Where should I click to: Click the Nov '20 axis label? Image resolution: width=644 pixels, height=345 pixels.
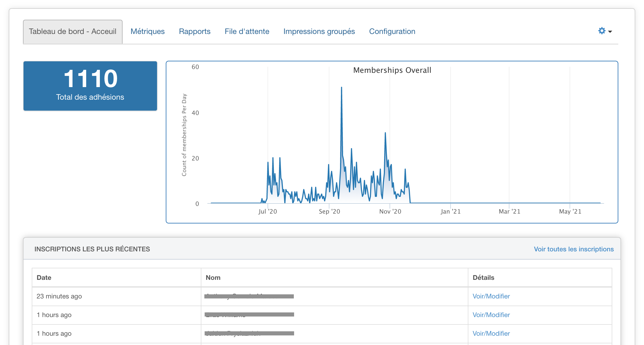tap(390, 211)
